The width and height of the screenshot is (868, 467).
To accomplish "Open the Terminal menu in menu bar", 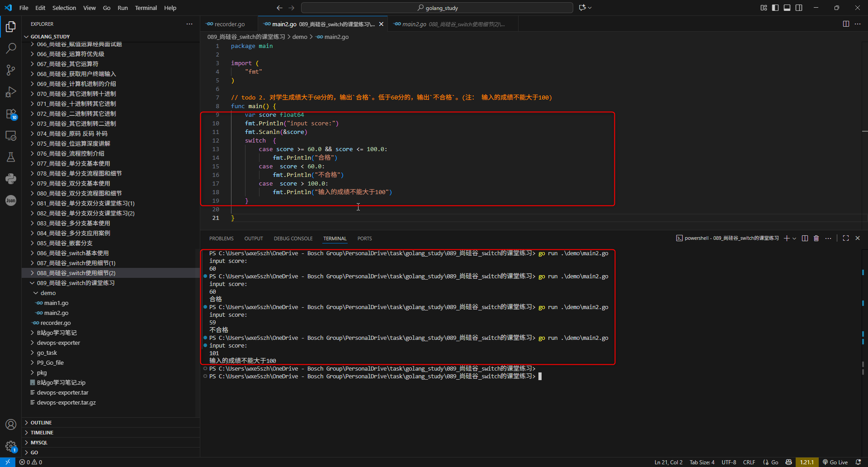I will 146,8.
